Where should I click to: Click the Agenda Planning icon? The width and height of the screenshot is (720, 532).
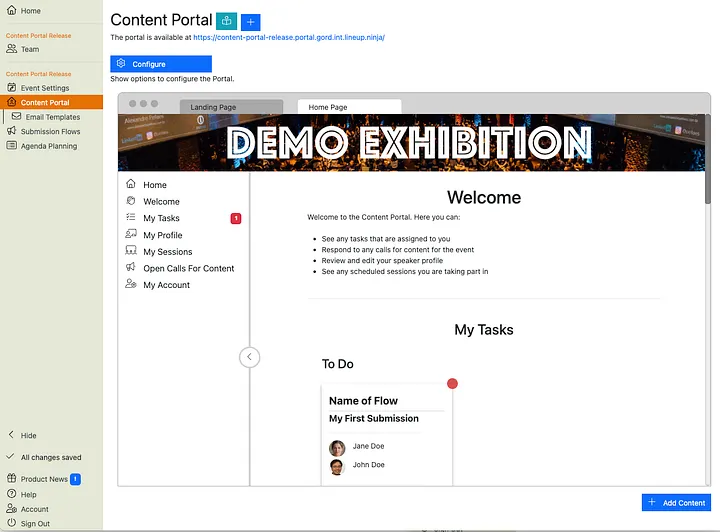(11, 146)
